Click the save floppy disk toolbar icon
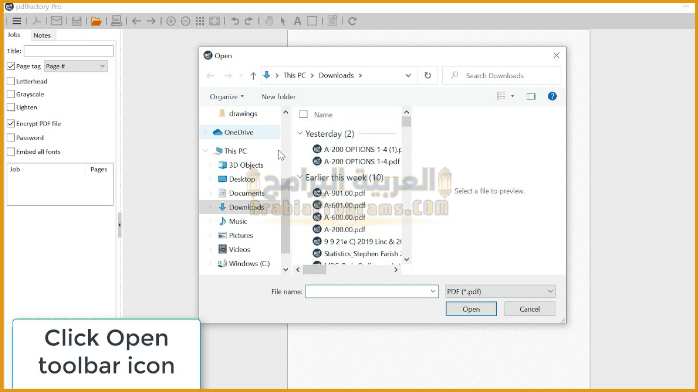 [x=77, y=21]
